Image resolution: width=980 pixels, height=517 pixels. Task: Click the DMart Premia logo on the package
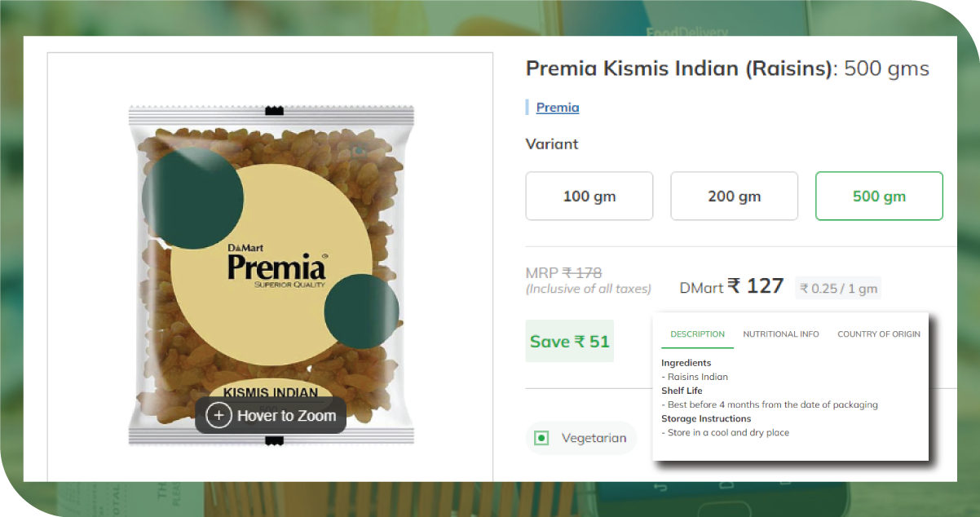click(x=277, y=263)
